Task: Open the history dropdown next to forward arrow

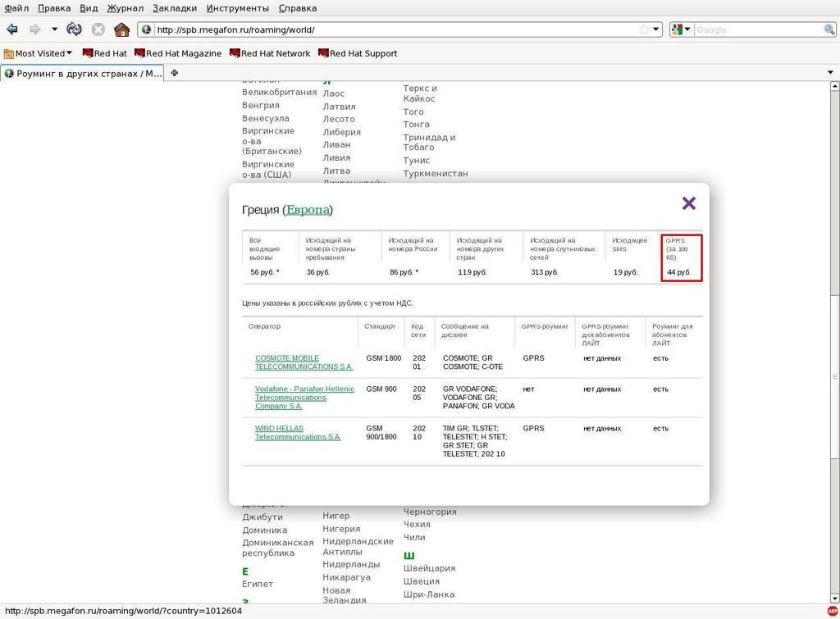Action: (54, 30)
